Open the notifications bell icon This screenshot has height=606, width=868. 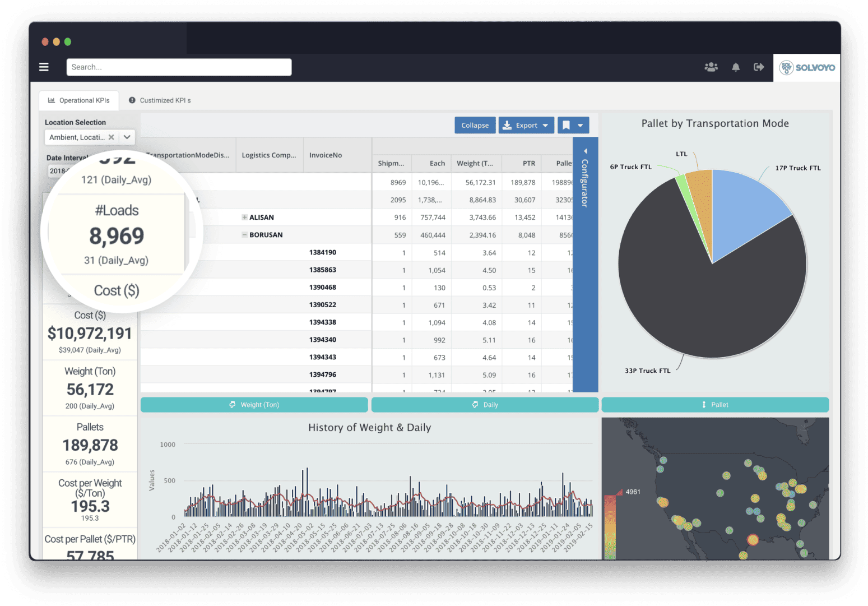pos(736,67)
